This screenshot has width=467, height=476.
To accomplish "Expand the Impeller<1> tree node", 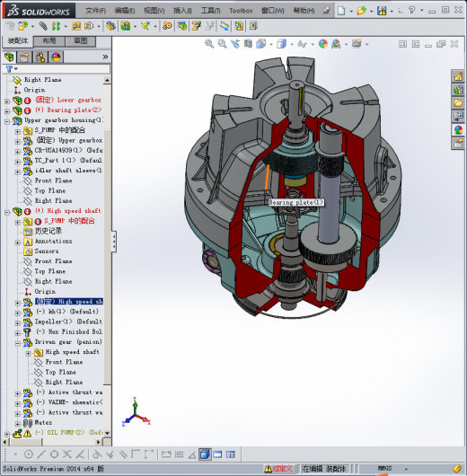I will click(18, 323).
